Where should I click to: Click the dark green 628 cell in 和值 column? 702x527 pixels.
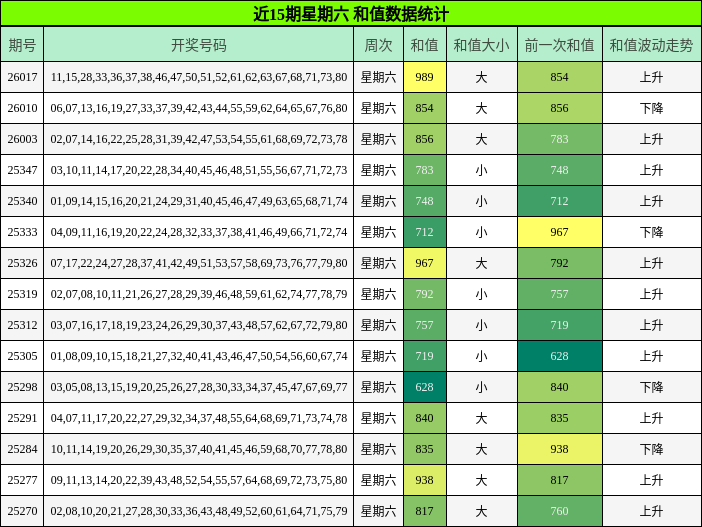click(x=424, y=387)
